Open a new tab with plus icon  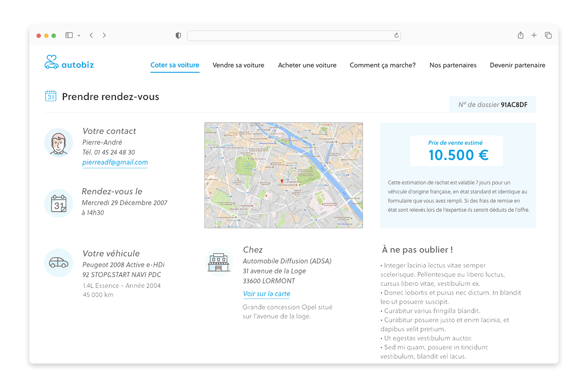pos(534,35)
